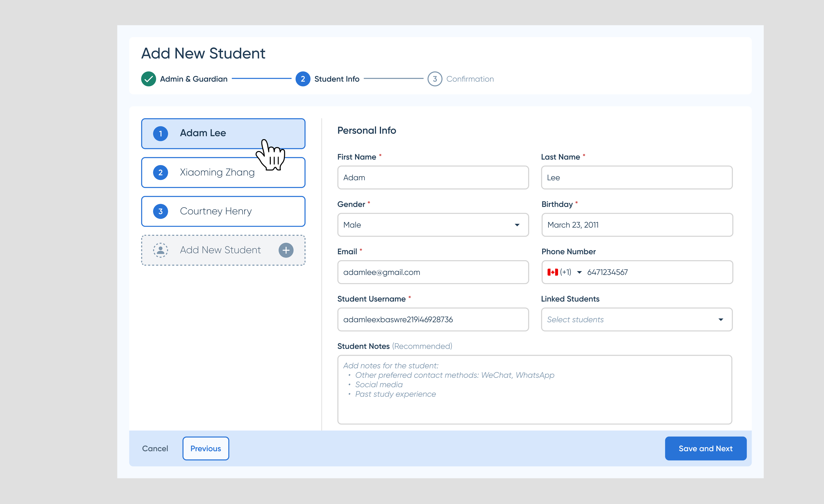This screenshot has width=824, height=504.
Task: Click Add New Student card
Action: click(x=223, y=250)
